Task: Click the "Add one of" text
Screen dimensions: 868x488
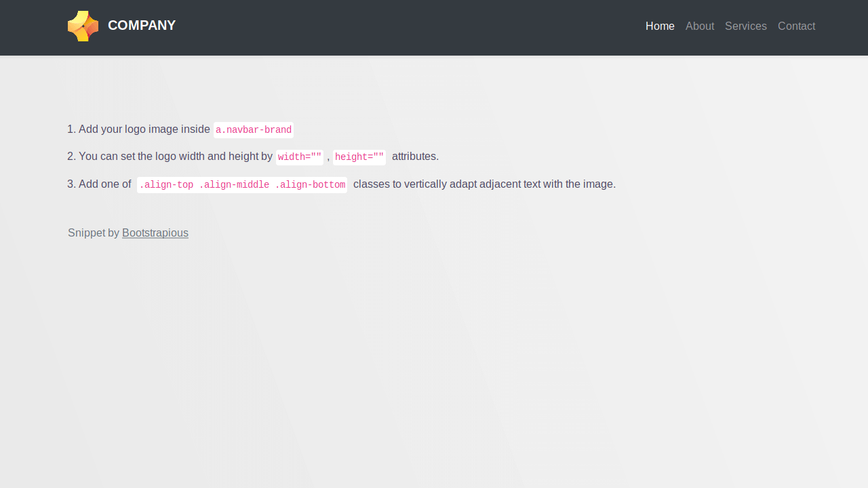Action: pos(104,184)
